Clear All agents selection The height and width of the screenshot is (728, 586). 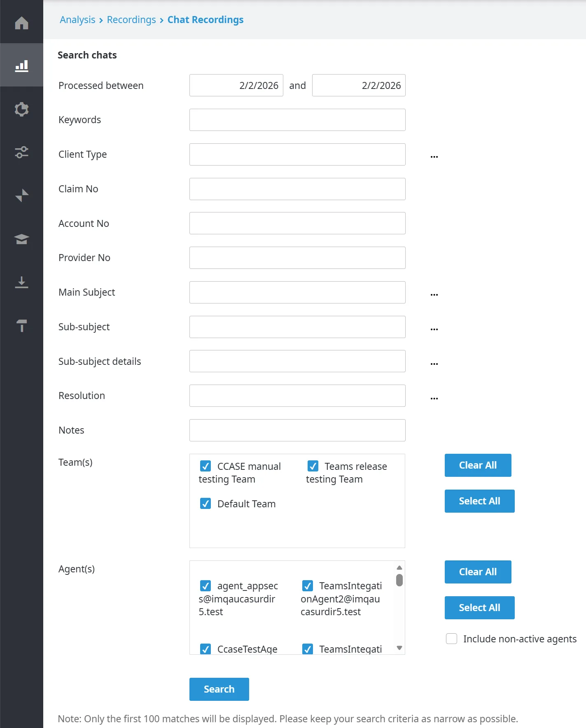478,572
